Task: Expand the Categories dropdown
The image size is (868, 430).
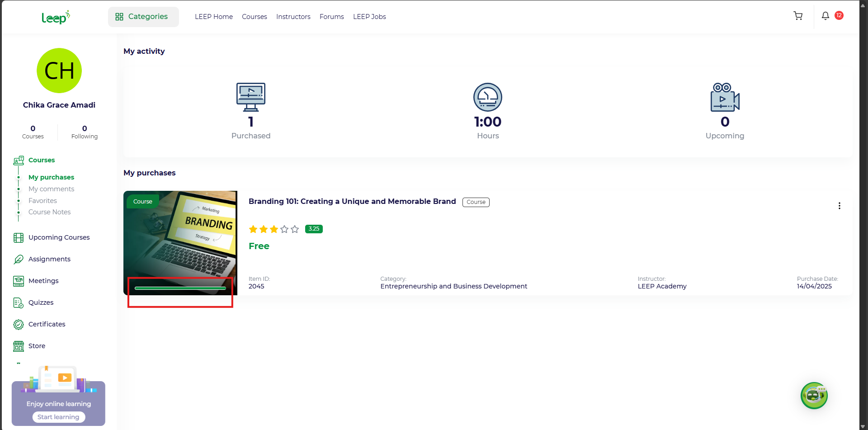Action: coord(143,17)
